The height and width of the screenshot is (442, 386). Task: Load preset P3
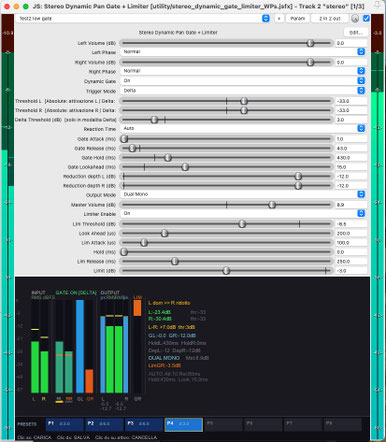tap(144, 425)
